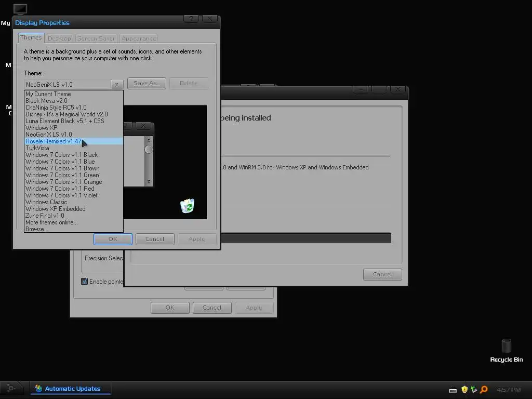Click Cancel in the mouse properties window
This screenshot has height=399, width=532.
(212, 308)
